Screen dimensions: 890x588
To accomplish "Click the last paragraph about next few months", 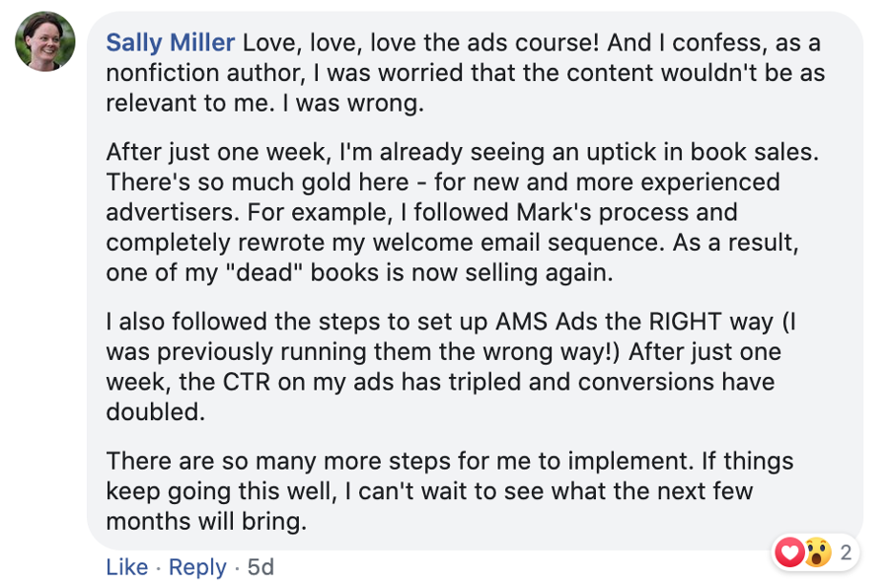I will tap(450, 491).
